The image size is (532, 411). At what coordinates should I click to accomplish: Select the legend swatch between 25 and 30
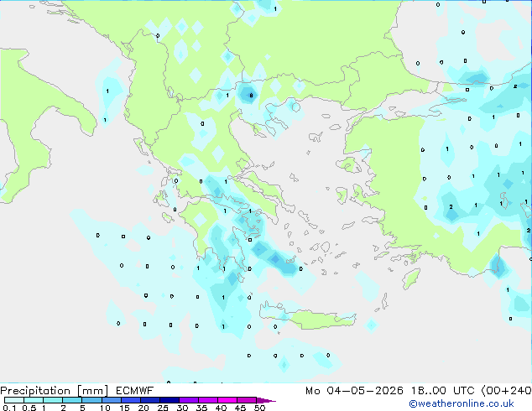click(170, 400)
